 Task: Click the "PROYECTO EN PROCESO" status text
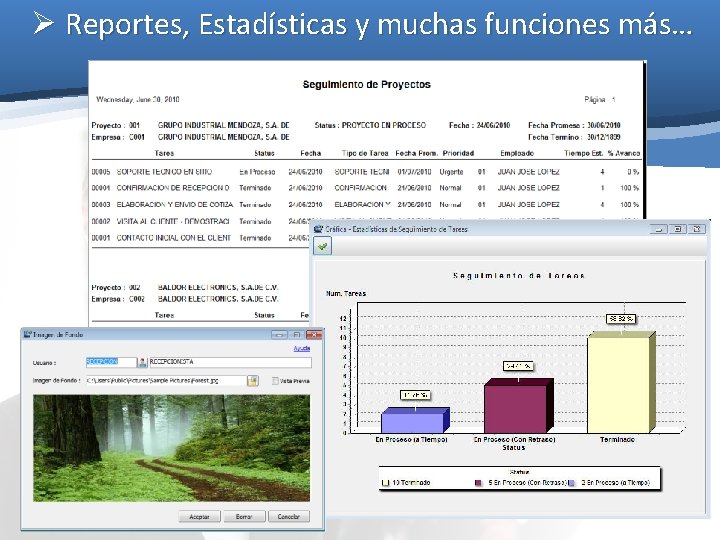[x=383, y=125]
